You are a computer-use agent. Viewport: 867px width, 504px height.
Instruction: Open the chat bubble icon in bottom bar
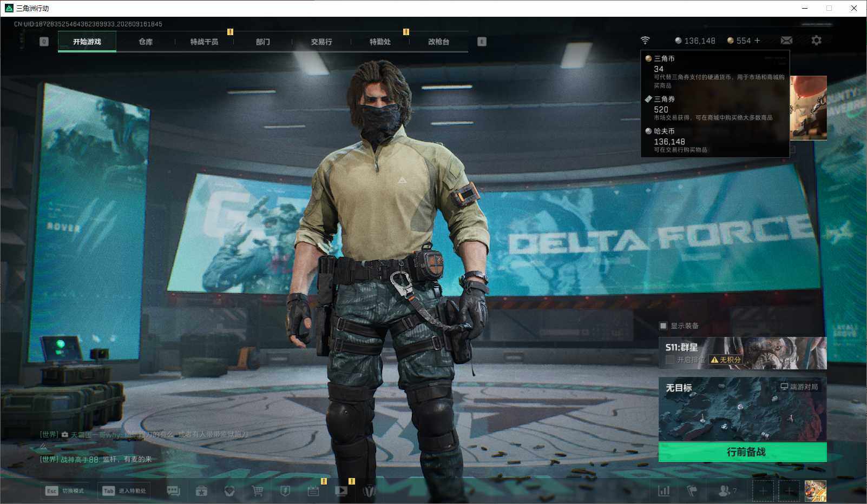(x=173, y=491)
